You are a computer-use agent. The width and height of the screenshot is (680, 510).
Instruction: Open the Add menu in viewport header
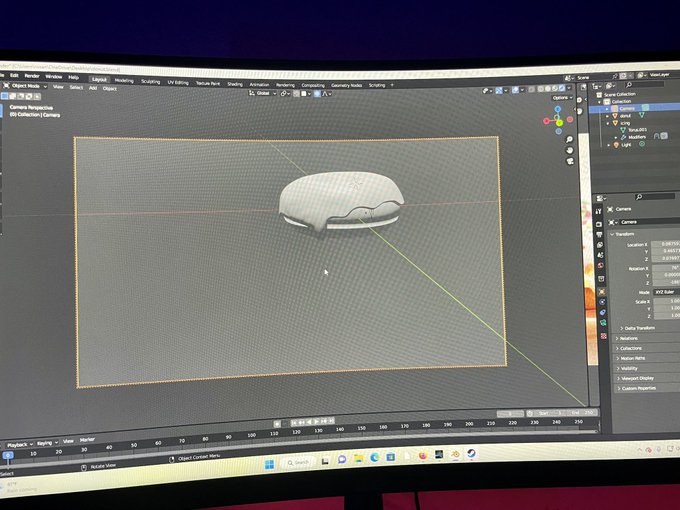(93, 88)
